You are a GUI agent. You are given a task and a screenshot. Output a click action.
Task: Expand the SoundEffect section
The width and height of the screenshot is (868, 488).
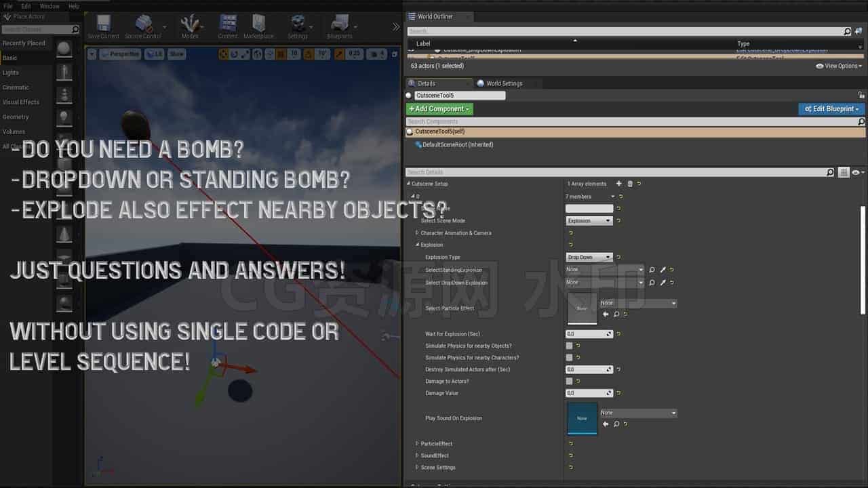[418, 455]
